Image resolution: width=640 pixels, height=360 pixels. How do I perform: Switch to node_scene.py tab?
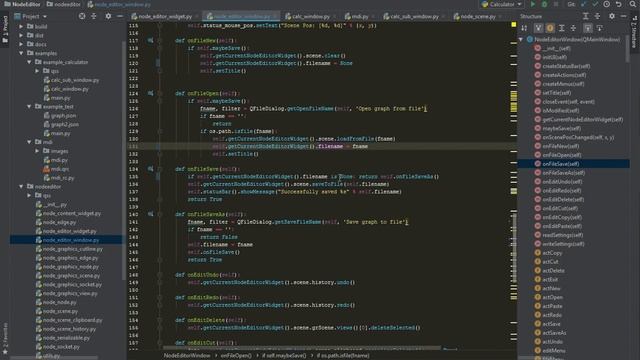477,17
